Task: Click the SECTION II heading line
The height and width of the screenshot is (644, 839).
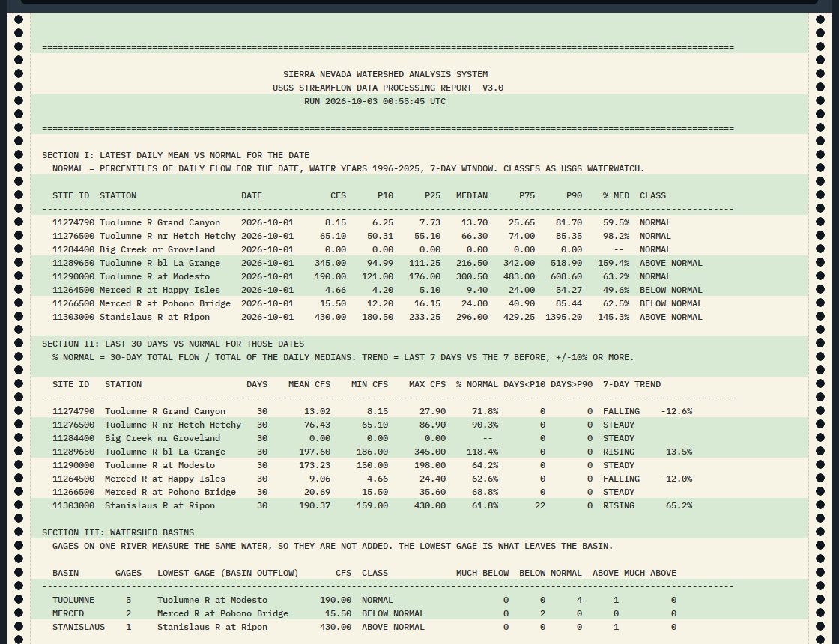Action: pos(173,344)
